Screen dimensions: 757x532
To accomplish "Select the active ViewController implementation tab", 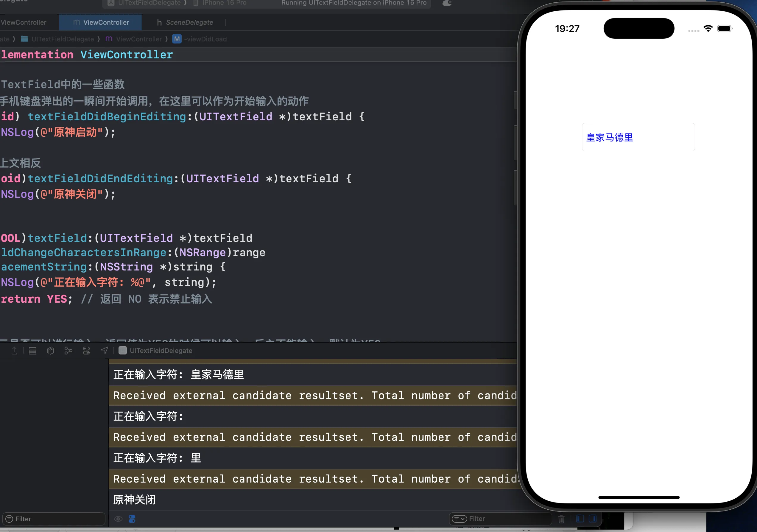I will [x=101, y=22].
